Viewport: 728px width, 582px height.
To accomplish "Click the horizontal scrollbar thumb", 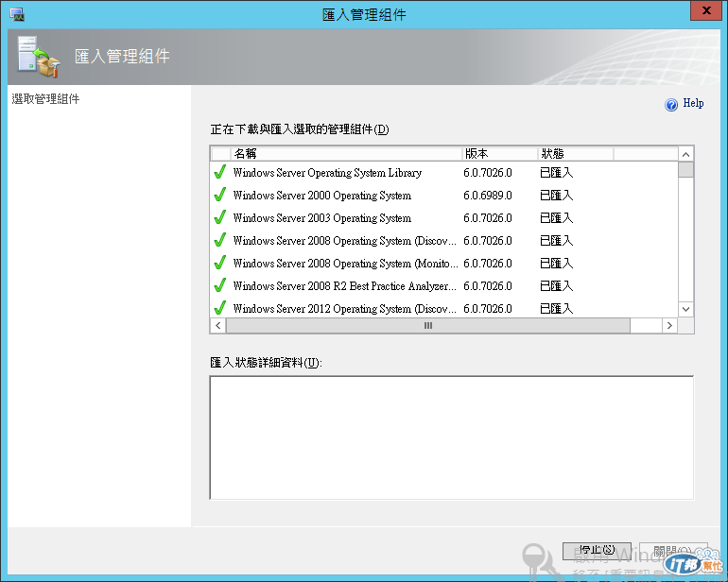I will [x=428, y=325].
